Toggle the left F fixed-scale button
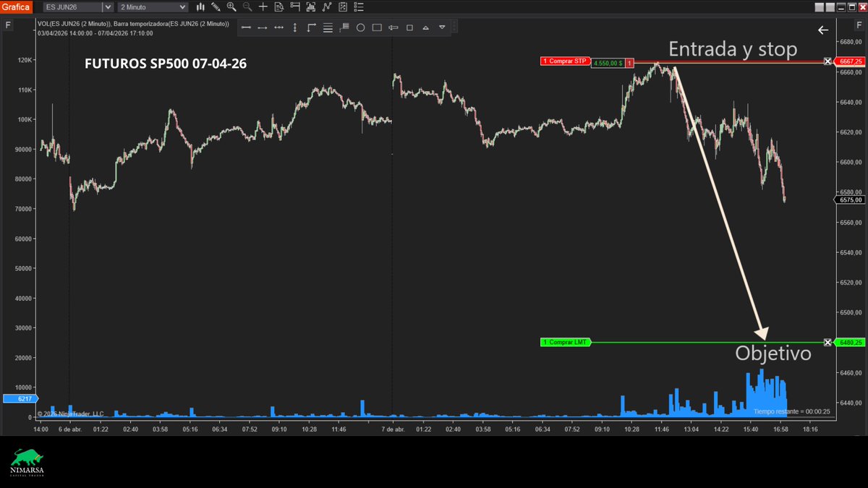This screenshot has height=488, width=868. [x=8, y=26]
